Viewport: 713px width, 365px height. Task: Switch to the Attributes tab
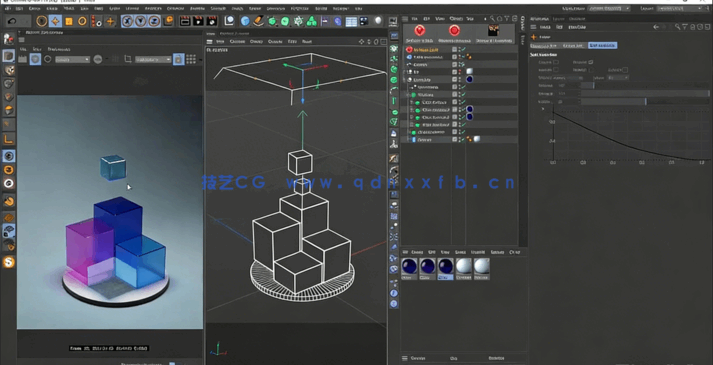pos(539,19)
